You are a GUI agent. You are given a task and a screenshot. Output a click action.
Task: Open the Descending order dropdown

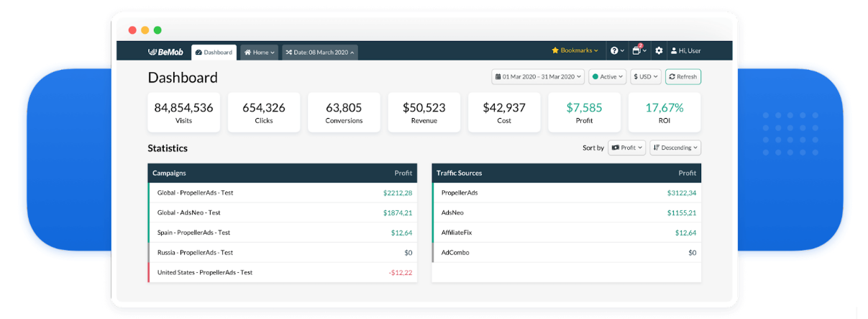tap(675, 148)
